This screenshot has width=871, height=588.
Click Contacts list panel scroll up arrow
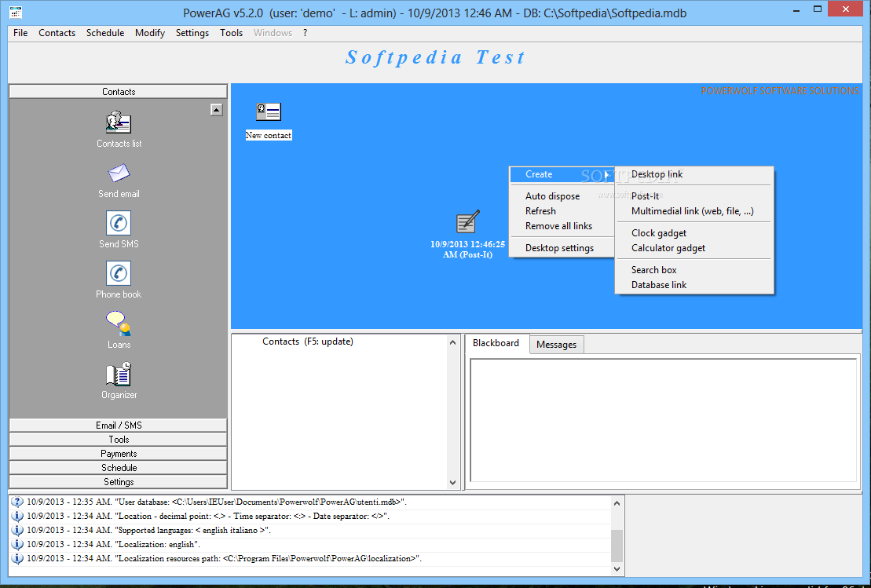point(452,342)
